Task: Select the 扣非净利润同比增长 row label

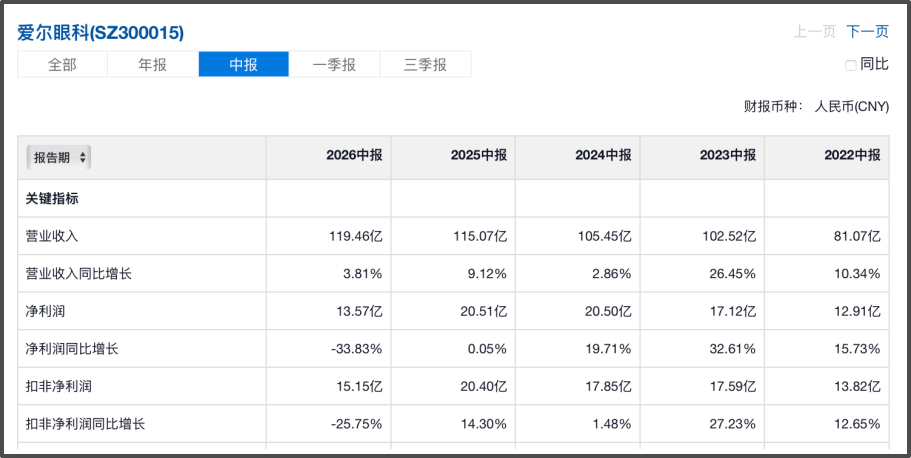Action: [85, 424]
